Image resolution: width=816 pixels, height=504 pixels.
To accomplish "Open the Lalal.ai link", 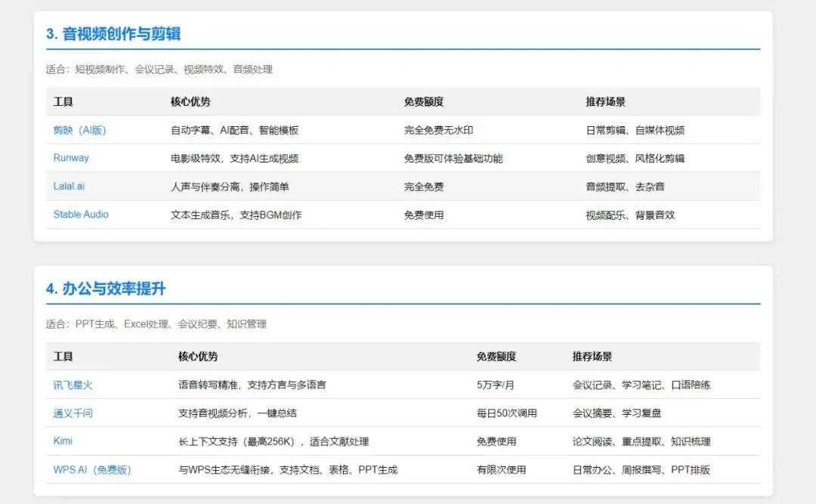I will click(69, 186).
